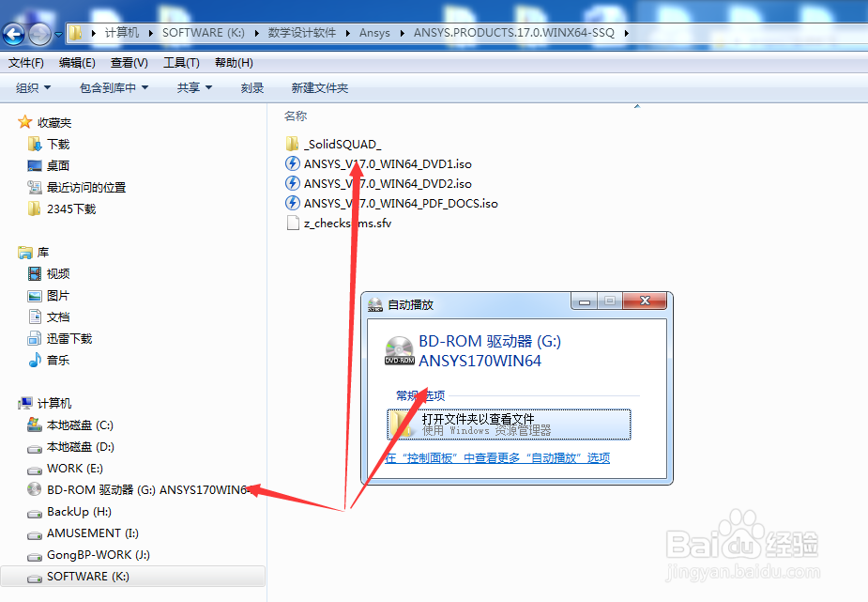
Task: Expand breadcrumb arrow after SOFTWARE (K:)
Action: 257,33
